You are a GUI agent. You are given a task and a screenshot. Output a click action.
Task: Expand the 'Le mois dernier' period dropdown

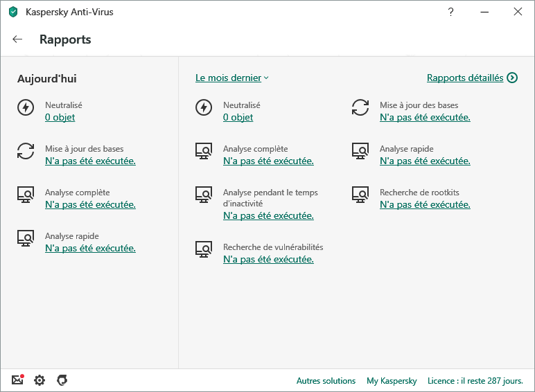(231, 78)
